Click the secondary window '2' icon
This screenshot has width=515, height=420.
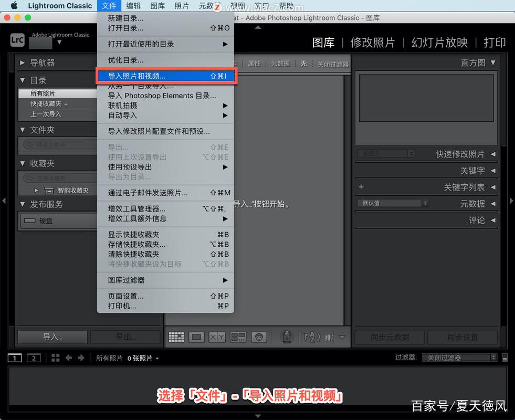pyautogui.click(x=34, y=358)
